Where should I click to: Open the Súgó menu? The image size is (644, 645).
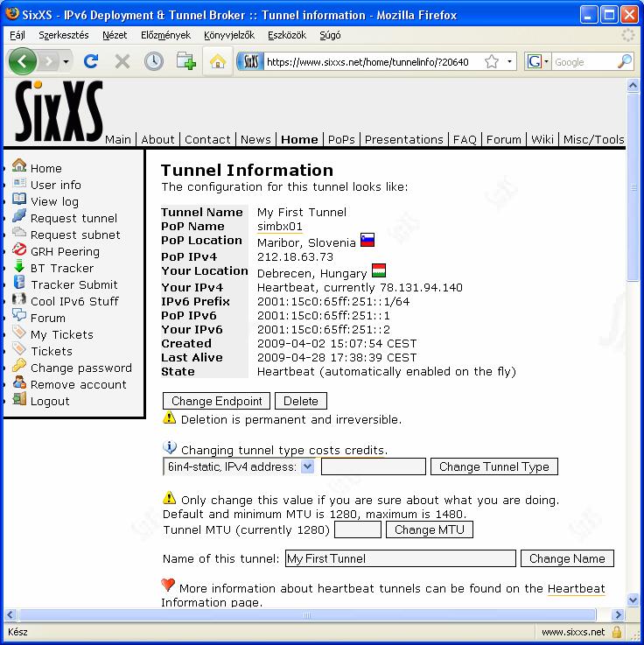pos(330,35)
